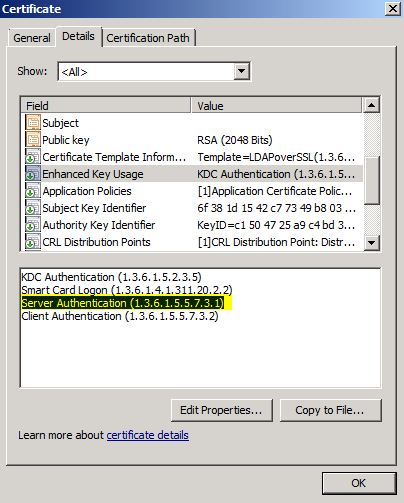Viewport: 404px width, 503px height.
Task: Select the CRL Distribution Points row
Action: pyautogui.click(x=192, y=242)
